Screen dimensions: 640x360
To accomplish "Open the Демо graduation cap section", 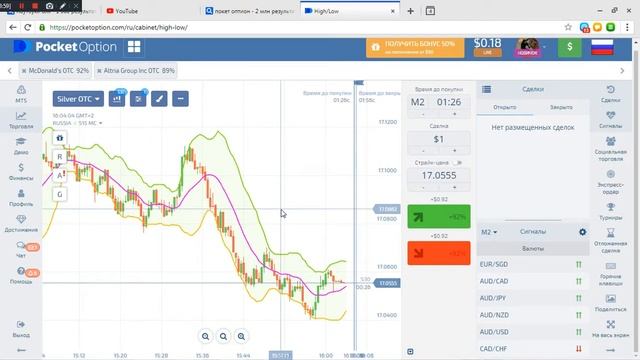I will click(x=21, y=146).
